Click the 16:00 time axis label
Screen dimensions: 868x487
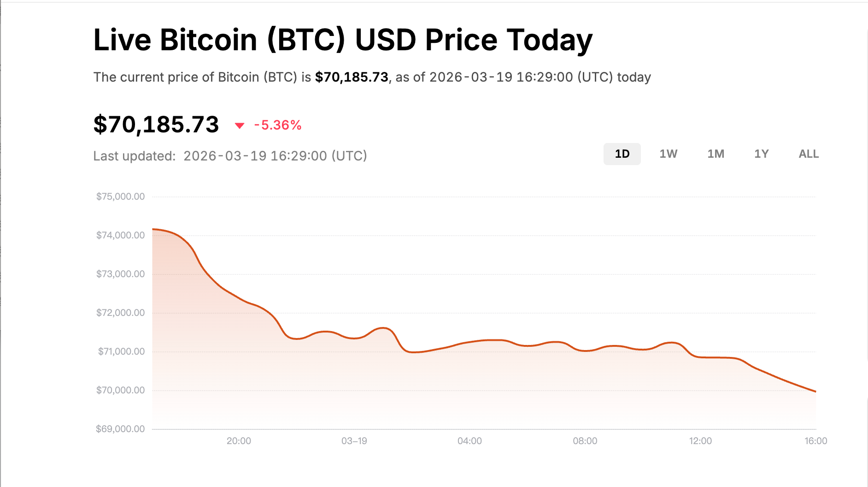(x=815, y=441)
